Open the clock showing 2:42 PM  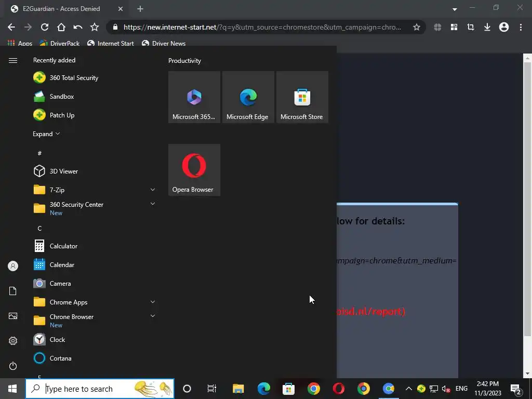pos(487,389)
